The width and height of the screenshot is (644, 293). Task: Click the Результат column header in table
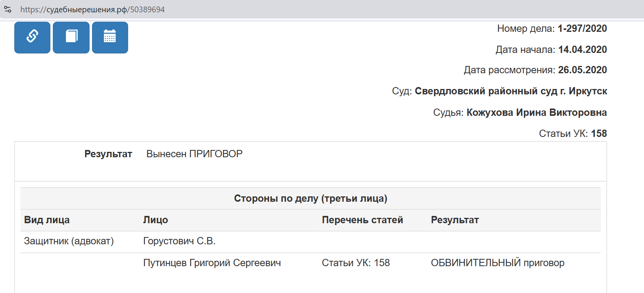tap(455, 220)
